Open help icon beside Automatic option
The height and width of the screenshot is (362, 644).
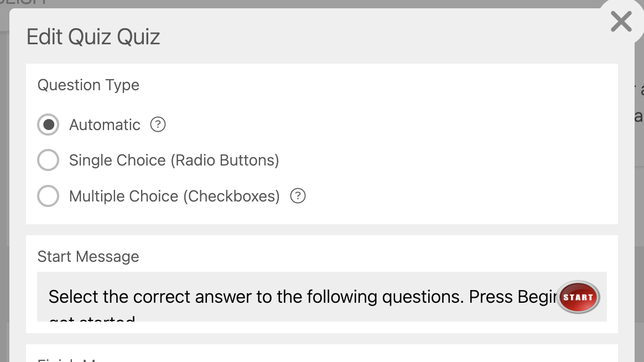(x=158, y=125)
